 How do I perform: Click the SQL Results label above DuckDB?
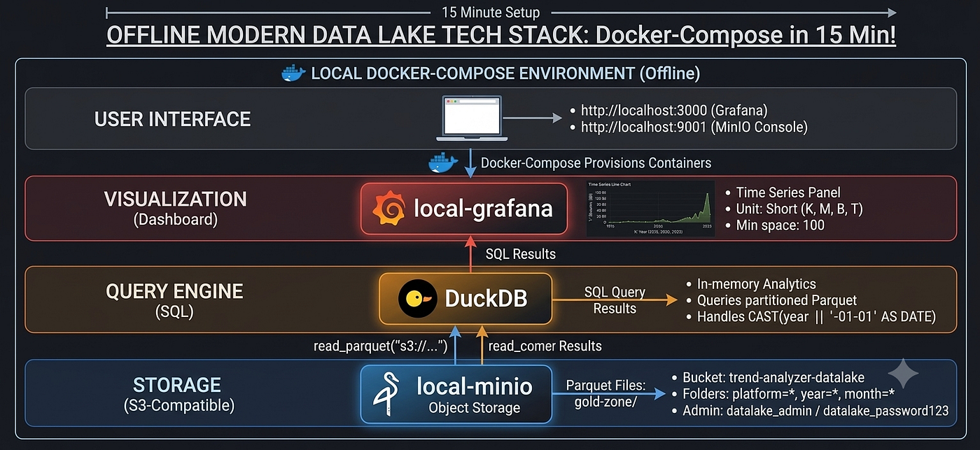pyautogui.click(x=520, y=254)
